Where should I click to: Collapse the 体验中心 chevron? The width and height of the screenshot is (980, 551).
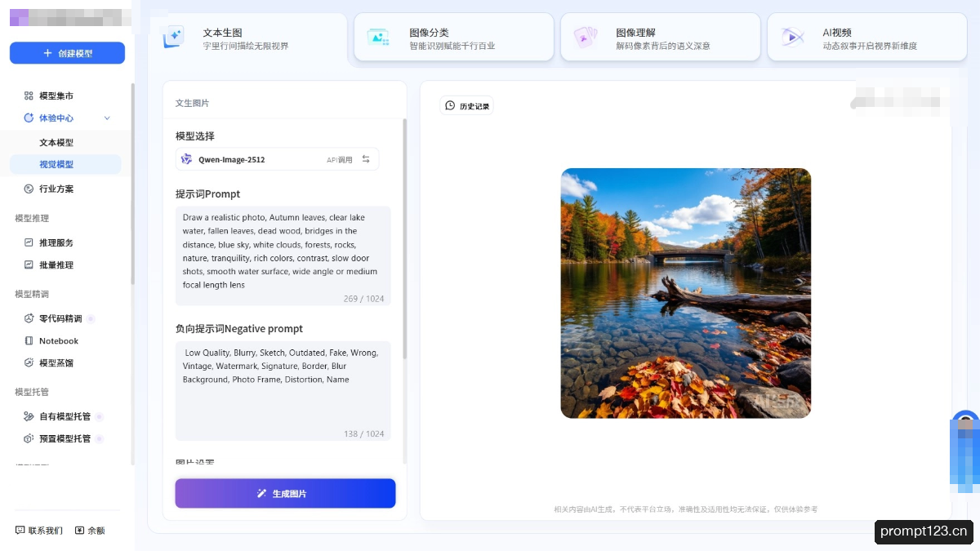pos(107,118)
